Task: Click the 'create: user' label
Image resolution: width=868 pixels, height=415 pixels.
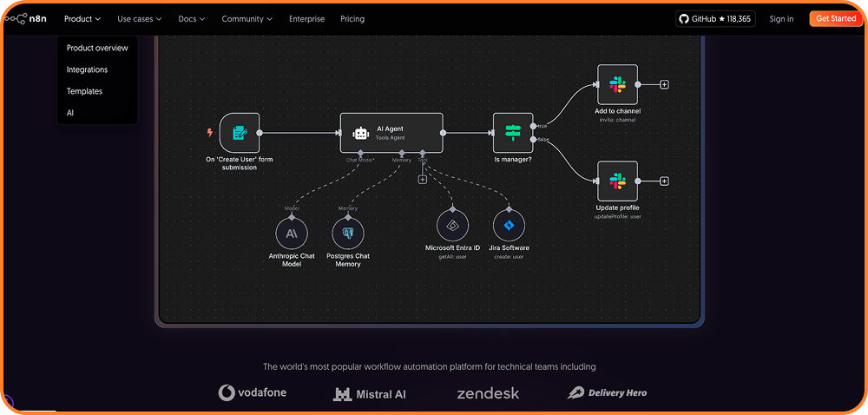Action: pyautogui.click(x=509, y=257)
